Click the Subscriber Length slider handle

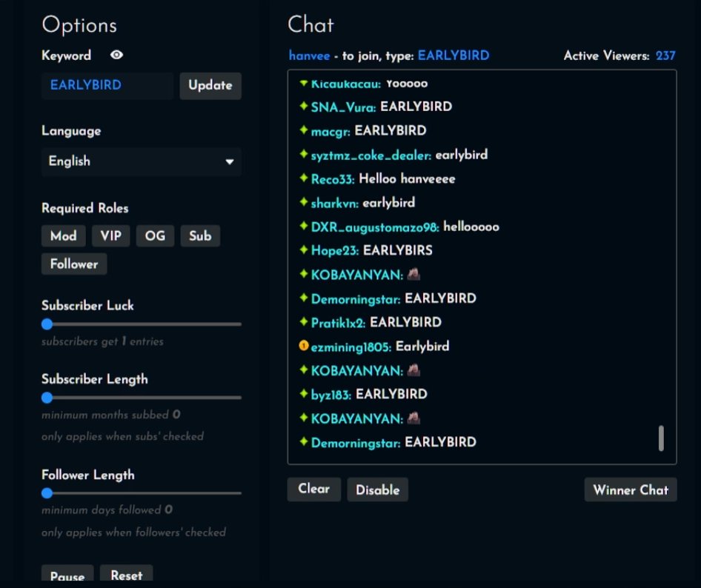47,397
